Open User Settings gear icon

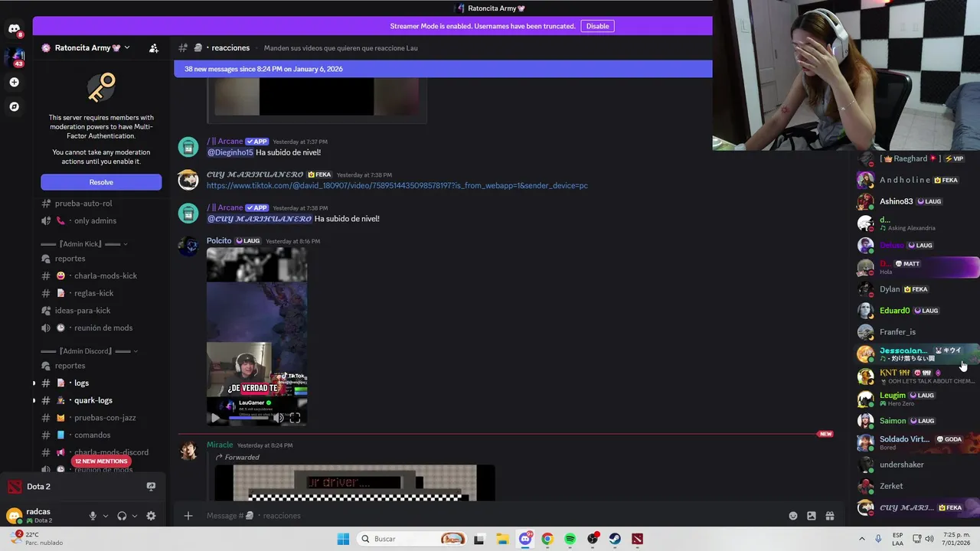(x=151, y=516)
